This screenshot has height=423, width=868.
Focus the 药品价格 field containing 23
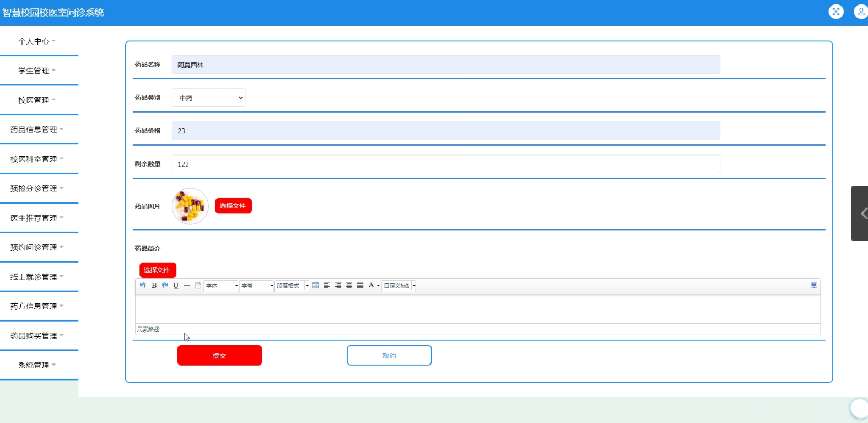tap(446, 131)
